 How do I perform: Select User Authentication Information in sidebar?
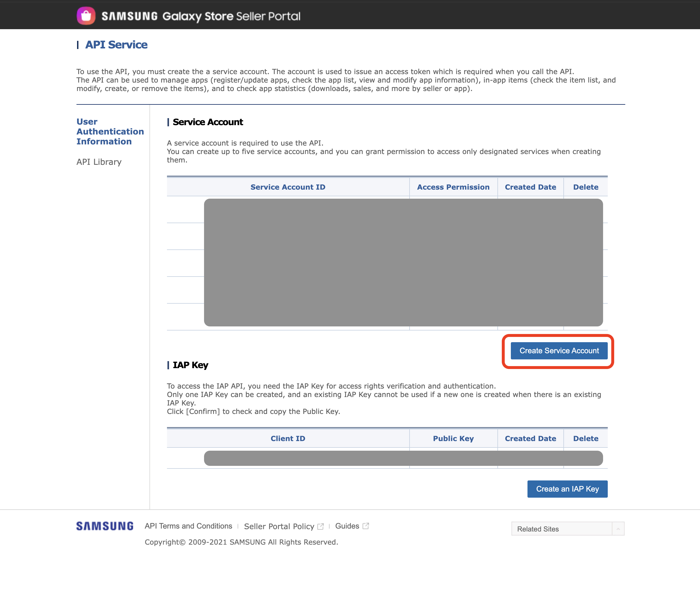(110, 131)
